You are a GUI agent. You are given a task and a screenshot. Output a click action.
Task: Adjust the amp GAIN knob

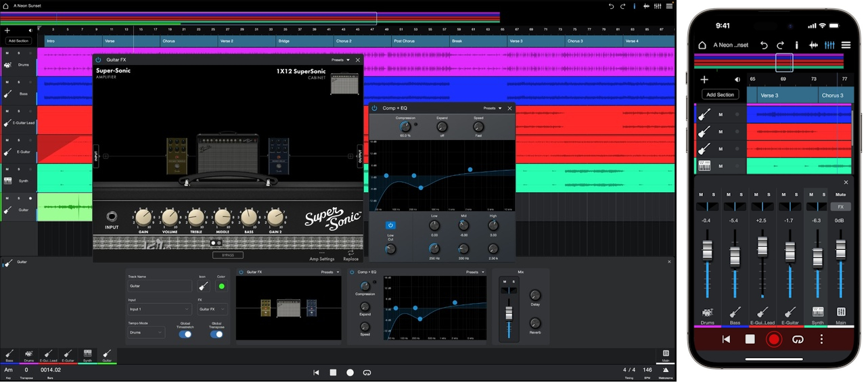click(143, 217)
